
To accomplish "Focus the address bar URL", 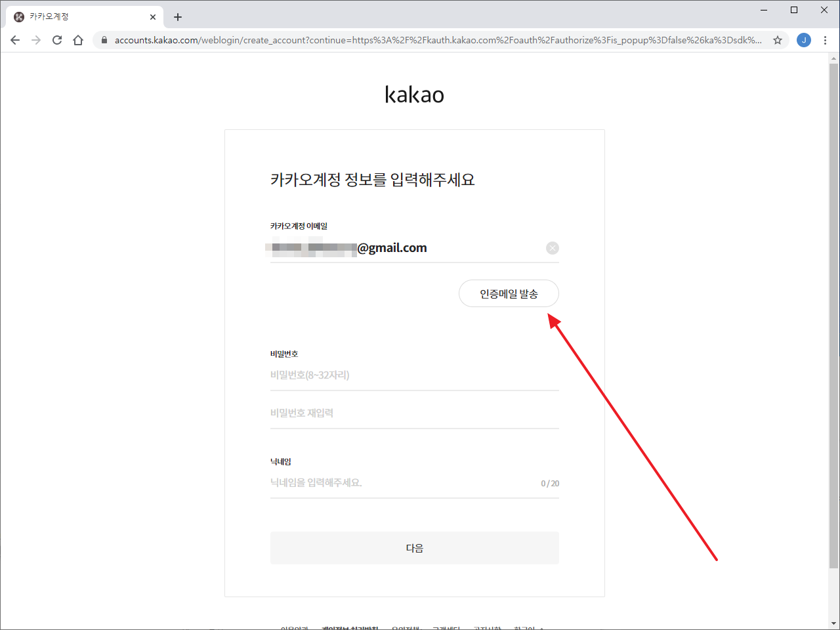I will pyautogui.click(x=438, y=40).
